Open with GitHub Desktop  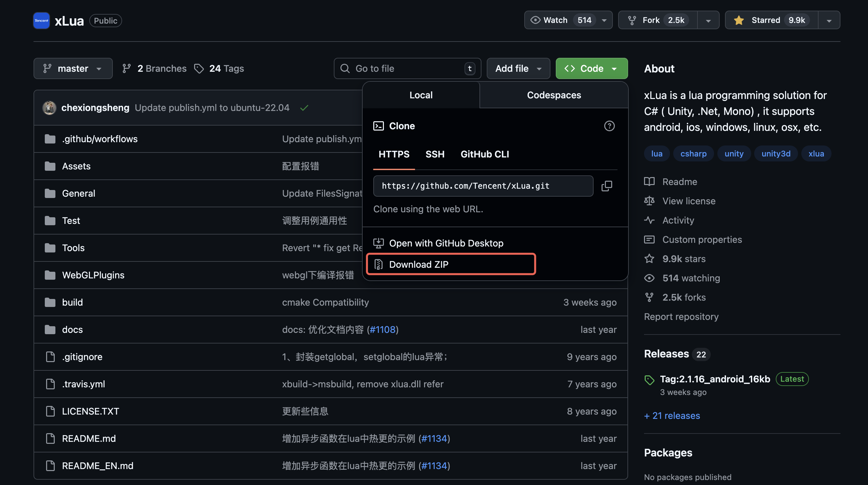point(447,243)
